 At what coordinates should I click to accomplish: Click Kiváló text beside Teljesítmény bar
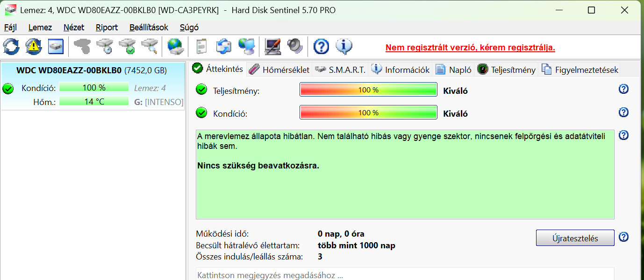[x=455, y=91]
